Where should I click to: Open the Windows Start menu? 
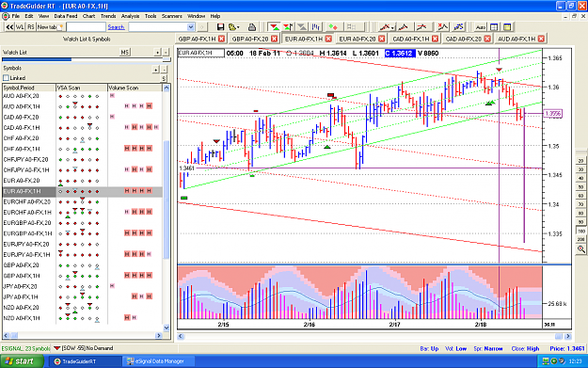click(23, 361)
